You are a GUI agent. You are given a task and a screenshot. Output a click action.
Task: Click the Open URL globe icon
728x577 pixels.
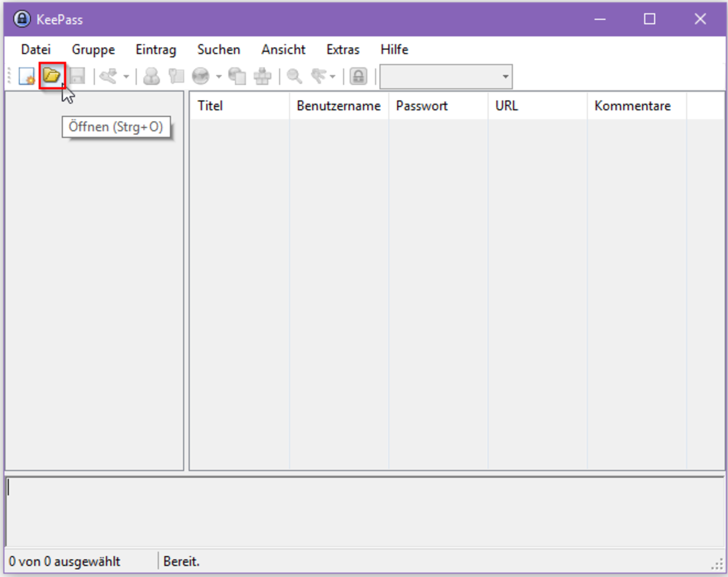(x=201, y=76)
